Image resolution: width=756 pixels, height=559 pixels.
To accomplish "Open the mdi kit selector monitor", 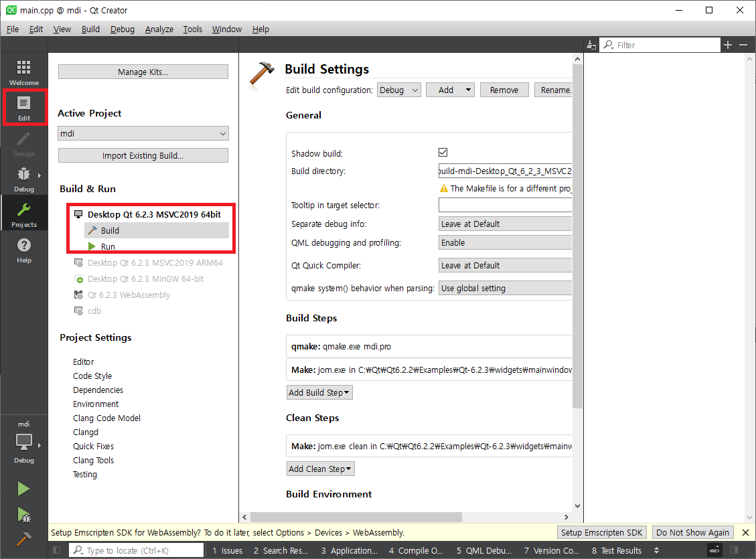I will click(x=23, y=442).
